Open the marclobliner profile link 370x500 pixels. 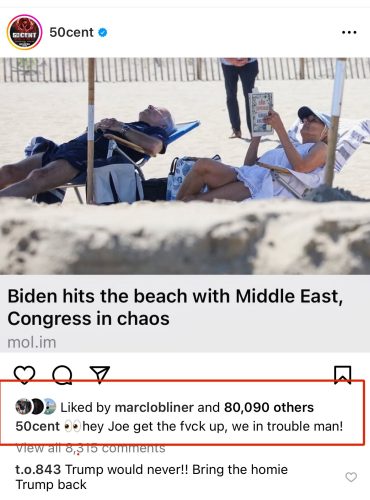click(154, 407)
